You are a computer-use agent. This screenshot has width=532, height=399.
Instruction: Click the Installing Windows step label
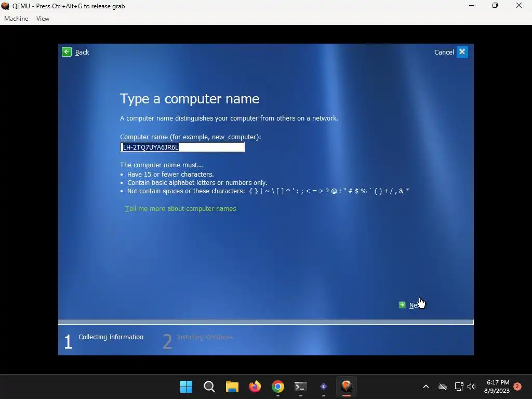[x=205, y=337]
